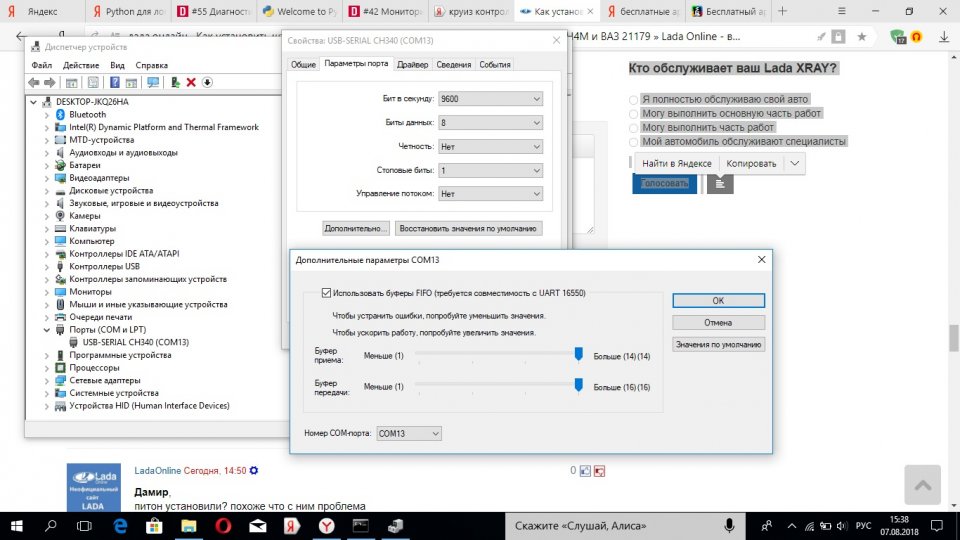Image resolution: width=960 pixels, height=540 pixels.
Task: Click OK in the COM13 advanced settings dialog
Action: pyautogui.click(x=718, y=300)
